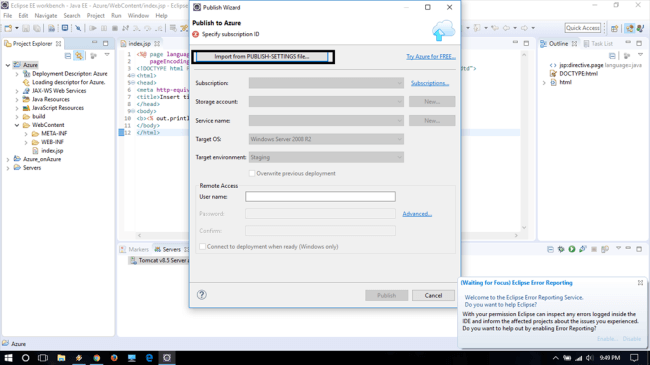Expand the WEB-INF folder
650x365 pixels.
[26, 142]
